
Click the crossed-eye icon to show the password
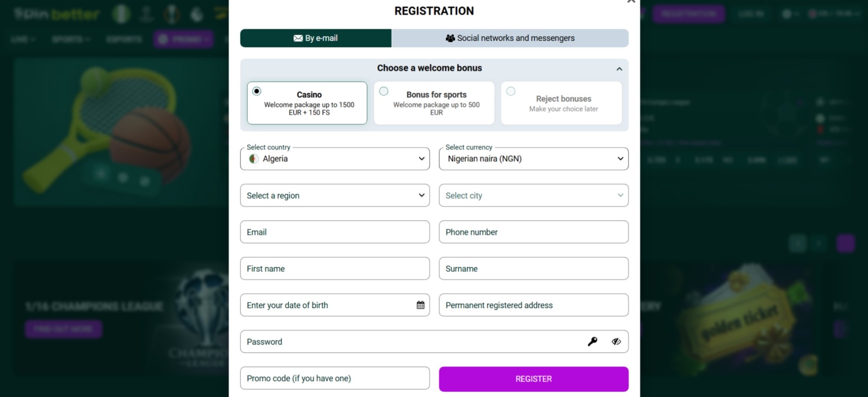click(616, 341)
